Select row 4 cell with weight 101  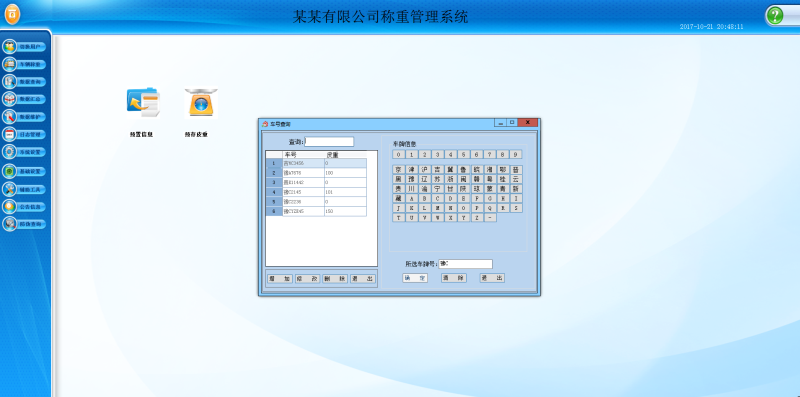click(x=345, y=192)
